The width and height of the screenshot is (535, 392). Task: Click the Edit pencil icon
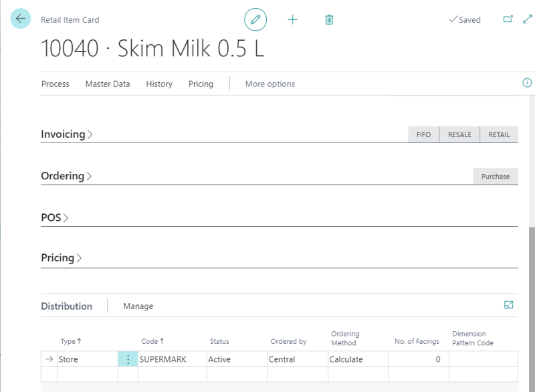(256, 19)
